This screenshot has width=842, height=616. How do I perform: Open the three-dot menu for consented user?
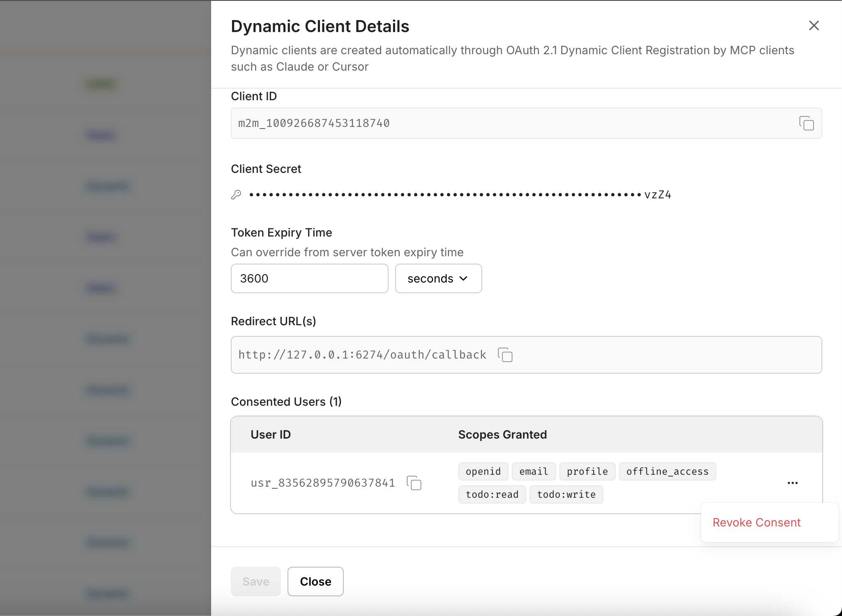pyautogui.click(x=792, y=483)
